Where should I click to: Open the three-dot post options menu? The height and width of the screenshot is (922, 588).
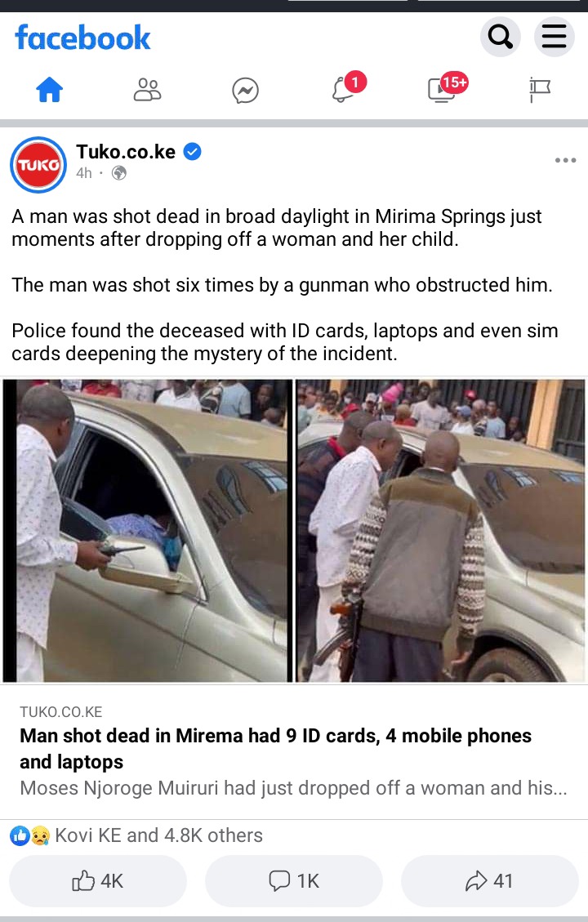[x=565, y=161]
